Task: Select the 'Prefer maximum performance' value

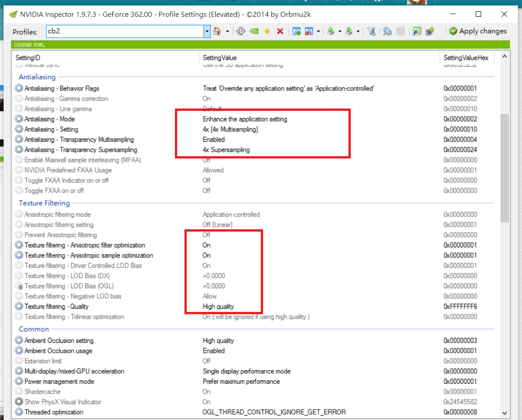Action: point(241,381)
